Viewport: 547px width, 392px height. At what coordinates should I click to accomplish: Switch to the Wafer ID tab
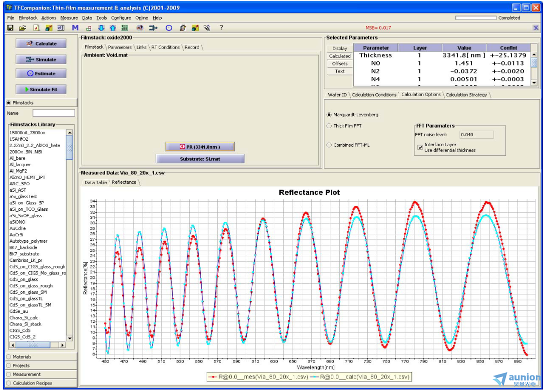point(337,95)
